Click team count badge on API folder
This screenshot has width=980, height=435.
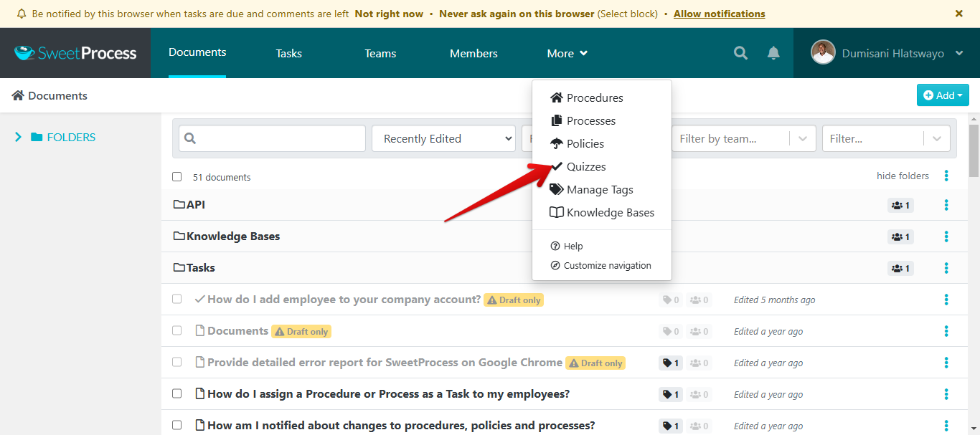pyautogui.click(x=900, y=206)
